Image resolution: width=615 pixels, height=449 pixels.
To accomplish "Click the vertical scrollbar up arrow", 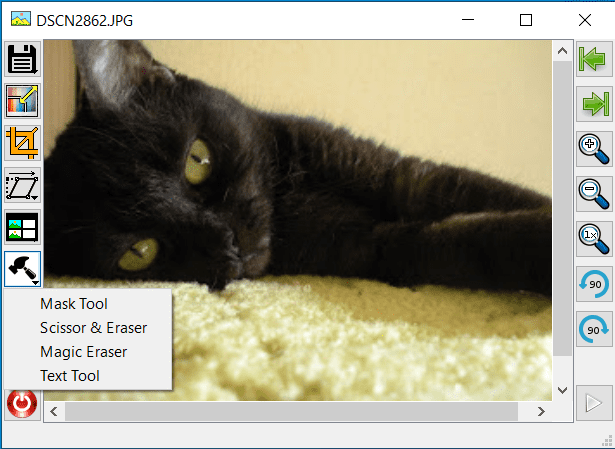I will (562, 51).
